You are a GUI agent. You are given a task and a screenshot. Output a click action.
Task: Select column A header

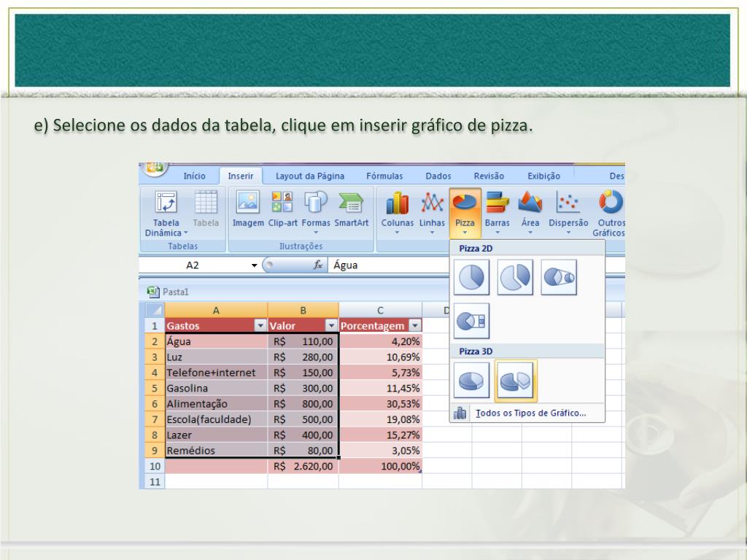point(216,311)
